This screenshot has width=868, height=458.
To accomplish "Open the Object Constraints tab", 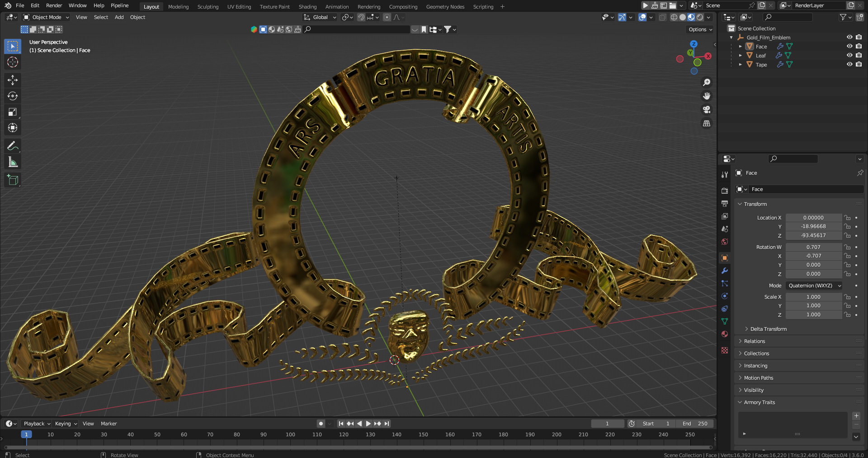I will pos(725,309).
